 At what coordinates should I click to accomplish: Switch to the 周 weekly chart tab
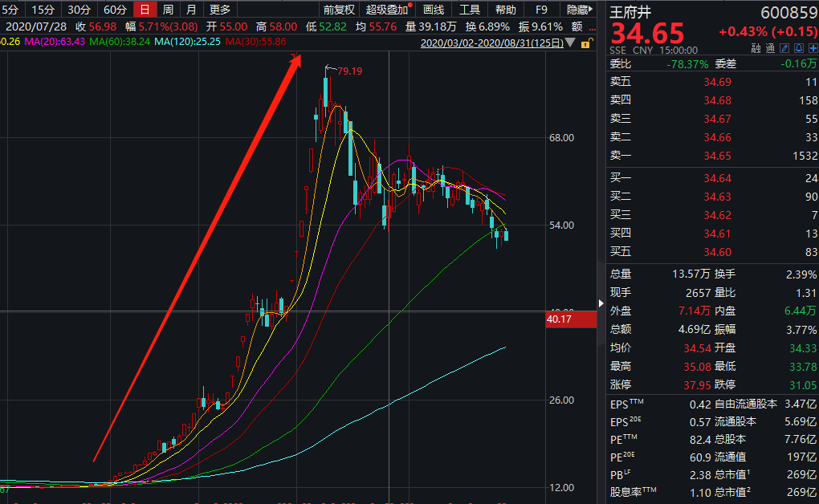(x=168, y=10)
